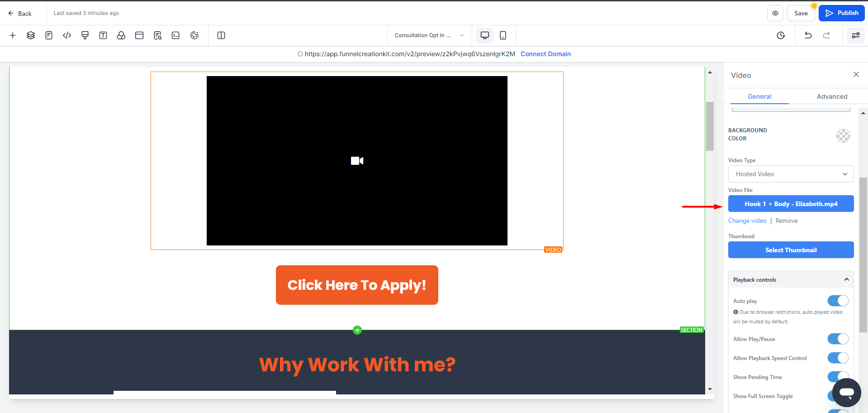The height and width of the screenshot is (413, 868).
Task: Click the Connect Domain link
Action: [x=545, y=54]
